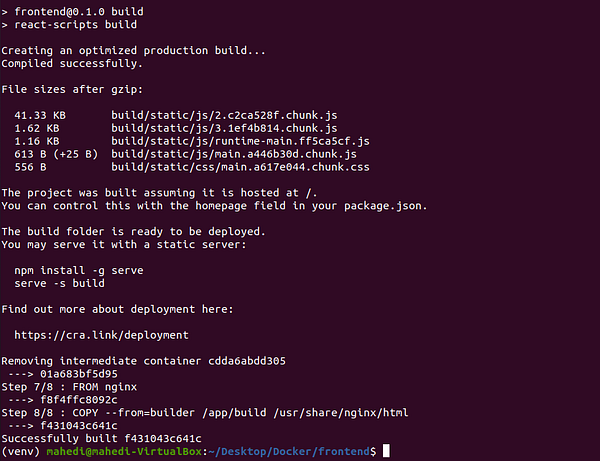Click the (venv) environment indicator
Screen dimensions: 600x461
tap(21, 451)
